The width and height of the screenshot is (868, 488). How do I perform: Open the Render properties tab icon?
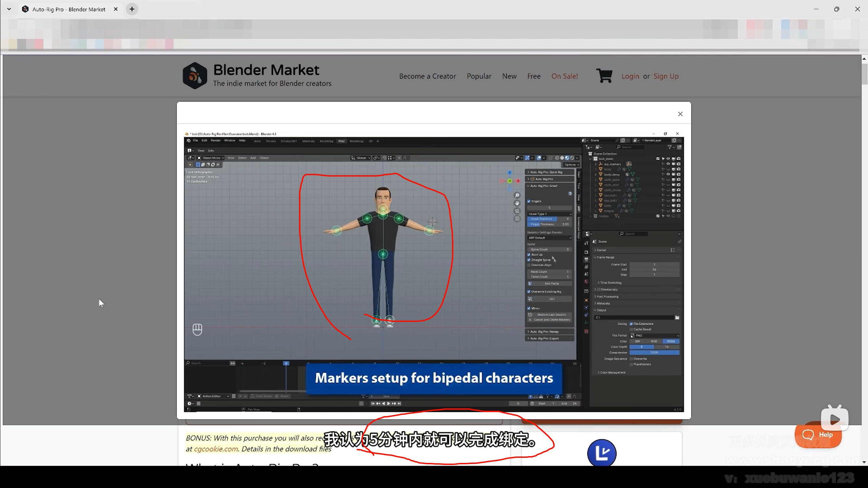click(586, 252)
